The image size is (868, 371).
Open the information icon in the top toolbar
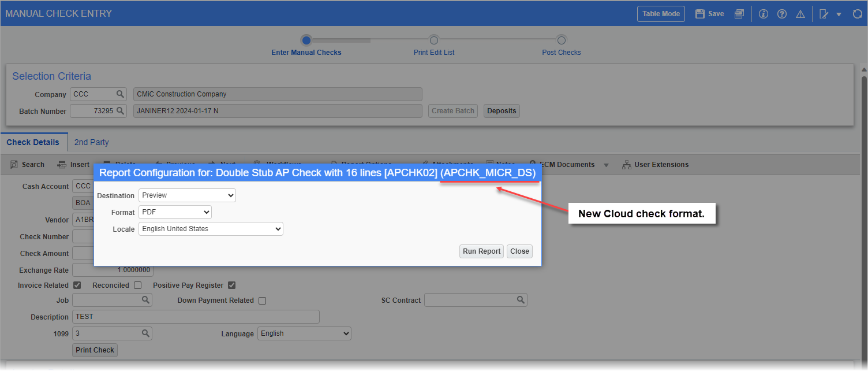coord(763,13)
